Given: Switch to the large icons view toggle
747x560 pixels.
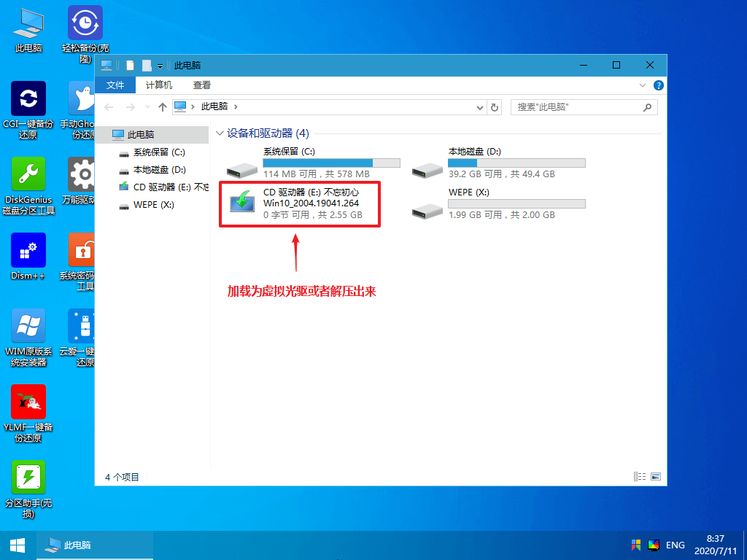Looking at the screenshot, I should click(655, 477).
